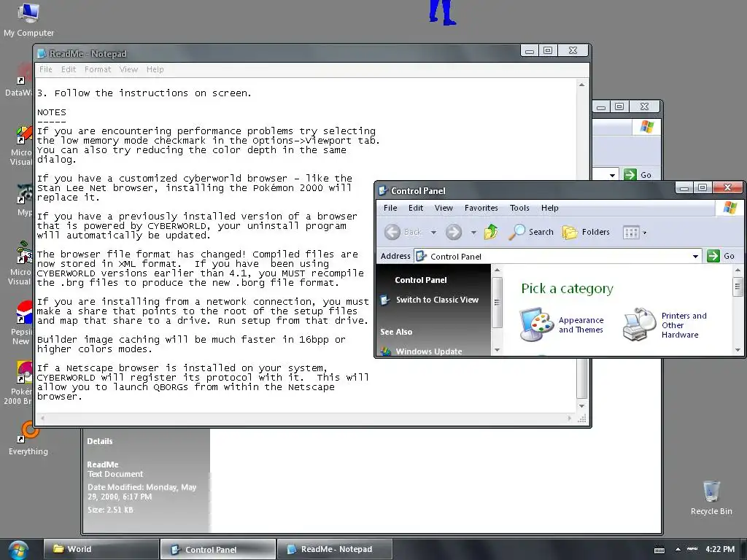Open the View menu in Notepad
The height and width of the screenshot is (560, 747).
[128, 69]
